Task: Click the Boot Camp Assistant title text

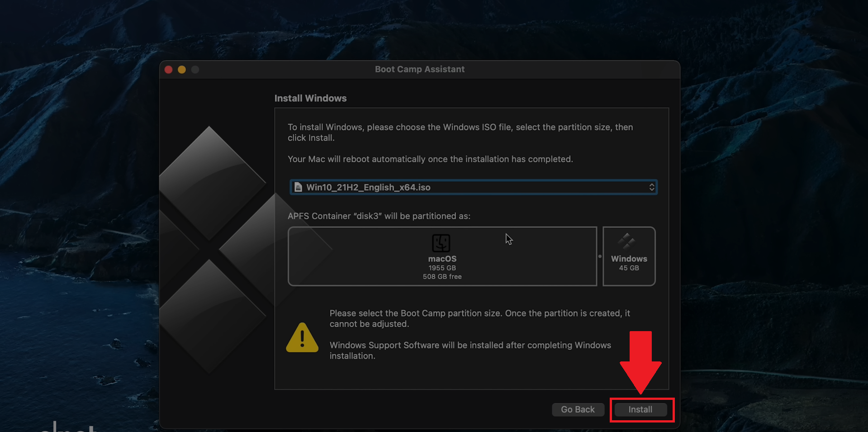Action: point(420,69)
